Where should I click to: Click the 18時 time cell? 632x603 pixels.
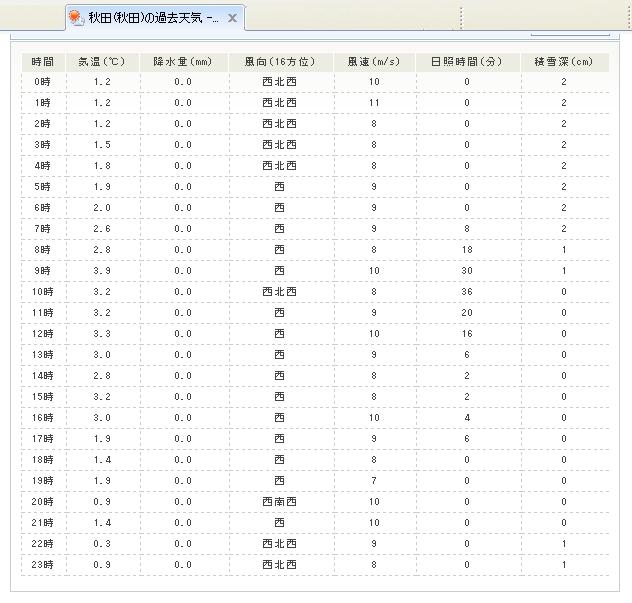[42, 460]
